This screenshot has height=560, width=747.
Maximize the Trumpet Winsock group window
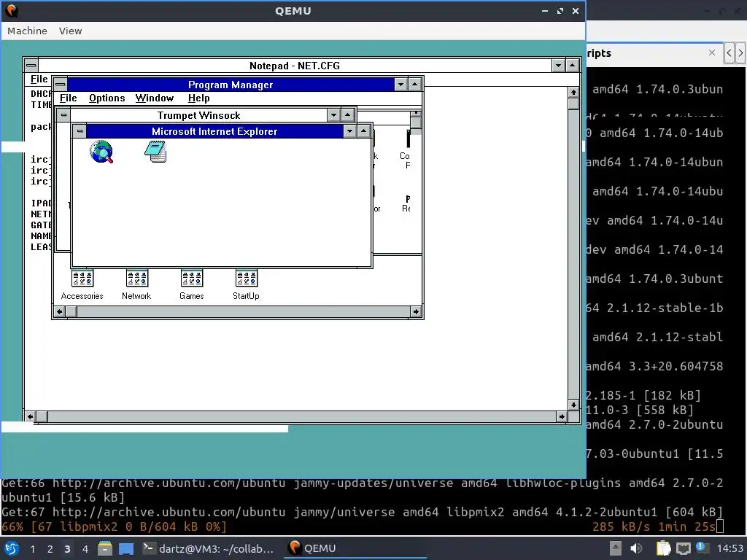[x=348, y=115]
